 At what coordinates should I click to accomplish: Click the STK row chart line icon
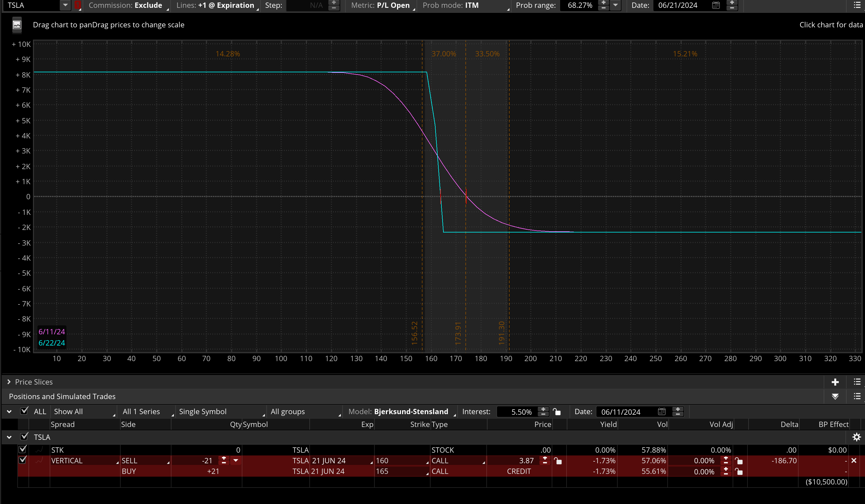coord(39,450)
